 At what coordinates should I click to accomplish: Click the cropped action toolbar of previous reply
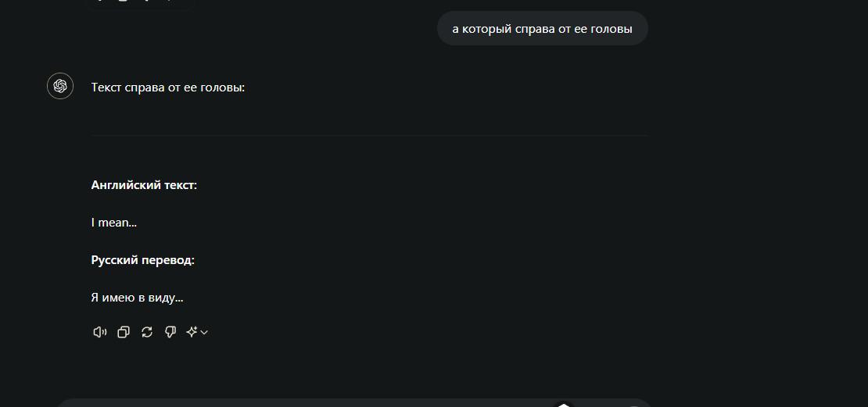tap(142, 3)
